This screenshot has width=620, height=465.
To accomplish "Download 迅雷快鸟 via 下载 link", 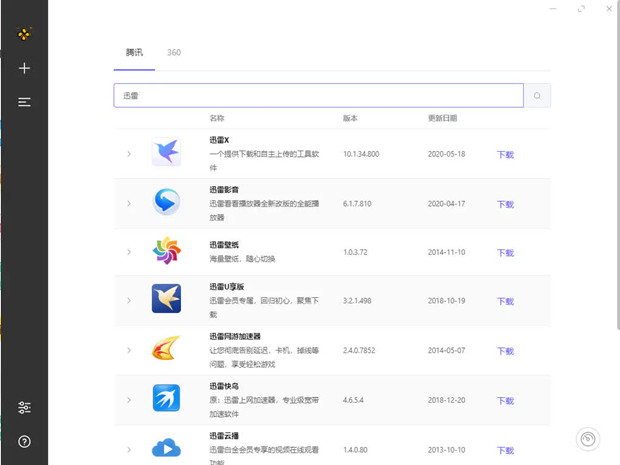I will [505, 401].
